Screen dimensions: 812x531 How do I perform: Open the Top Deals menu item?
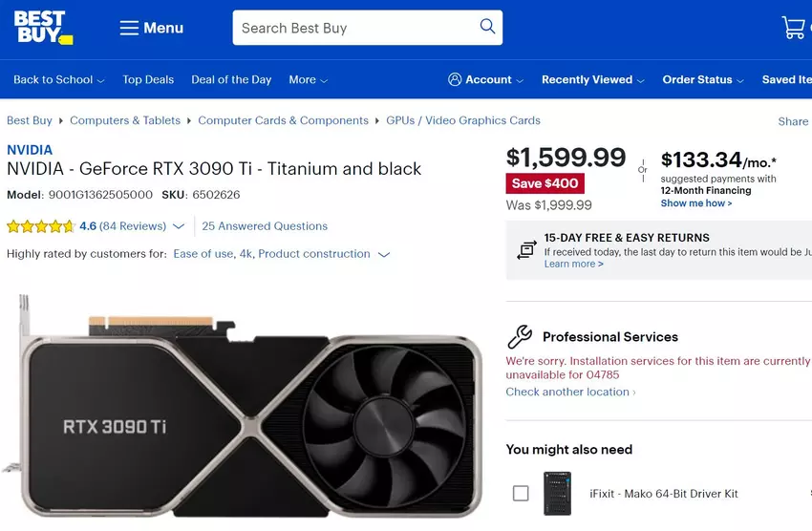(x=148, y=79)
